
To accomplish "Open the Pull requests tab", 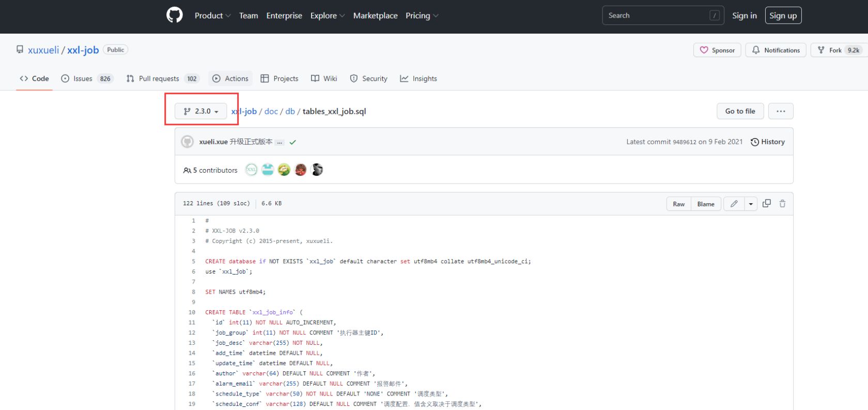I will click(163, 79).
